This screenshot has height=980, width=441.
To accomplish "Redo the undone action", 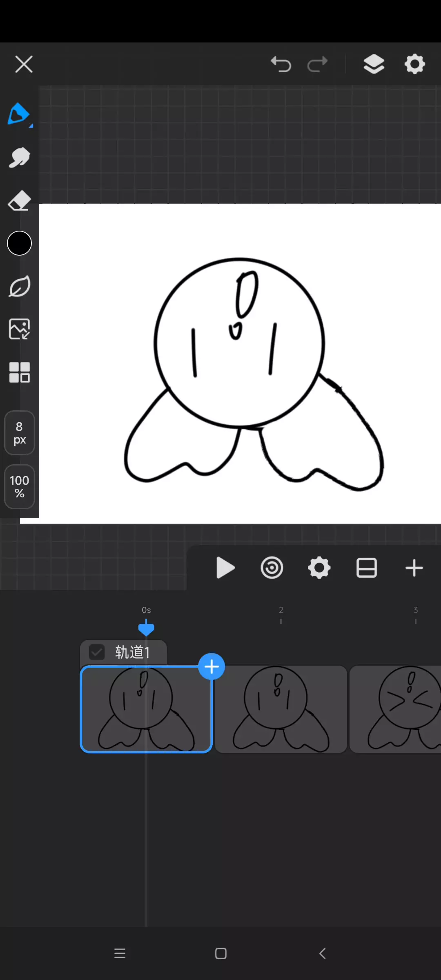I will 318,64.
